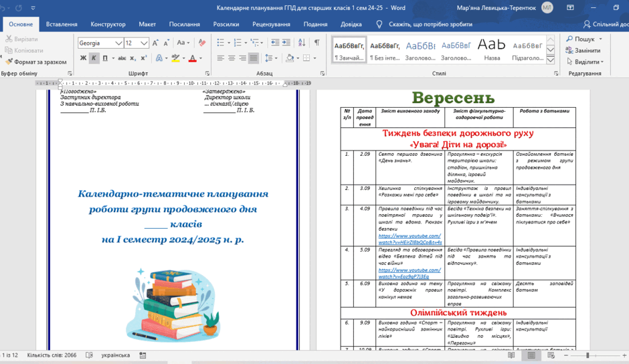Open Insert (Вставлення) tab
629x364 pixels.
click(x=62, y=25)
